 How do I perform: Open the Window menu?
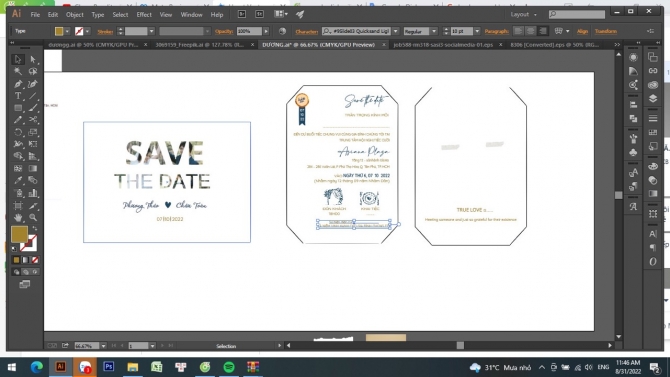191,15
